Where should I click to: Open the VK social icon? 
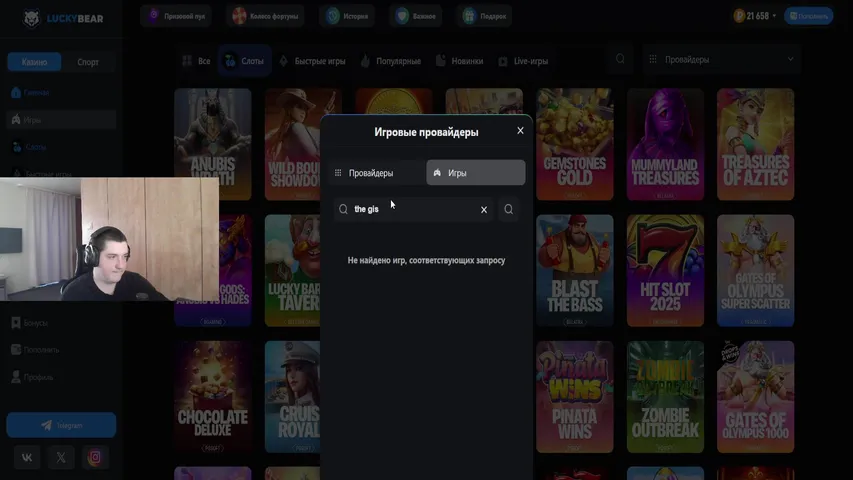pyautogui.click(x=27, y=457)
